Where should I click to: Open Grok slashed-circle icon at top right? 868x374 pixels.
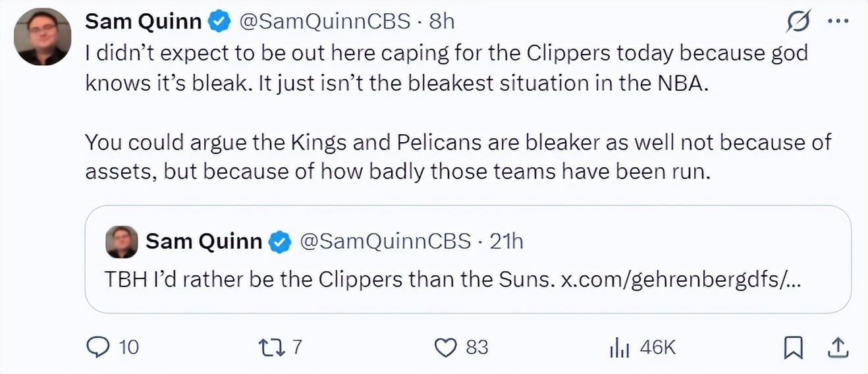798,22
